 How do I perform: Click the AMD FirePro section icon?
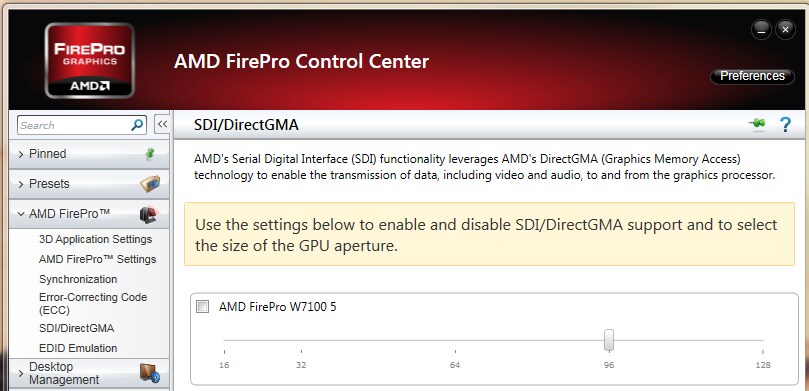point(149,214)
